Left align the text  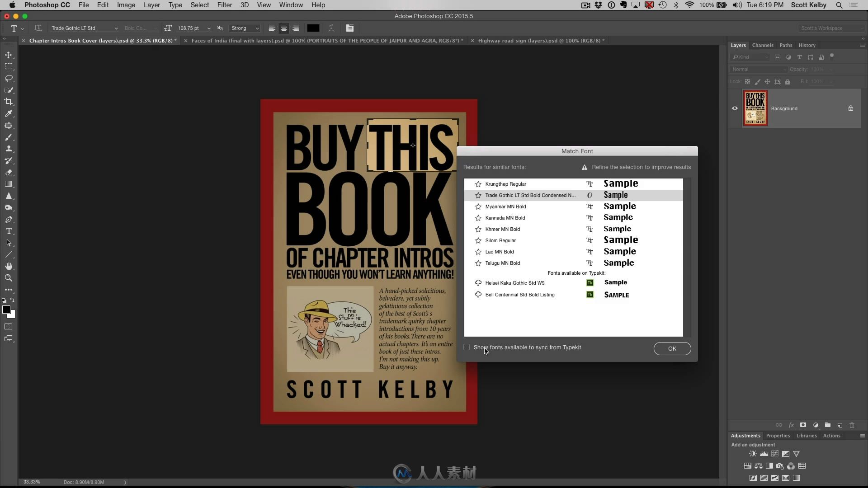tap(272, 28)
